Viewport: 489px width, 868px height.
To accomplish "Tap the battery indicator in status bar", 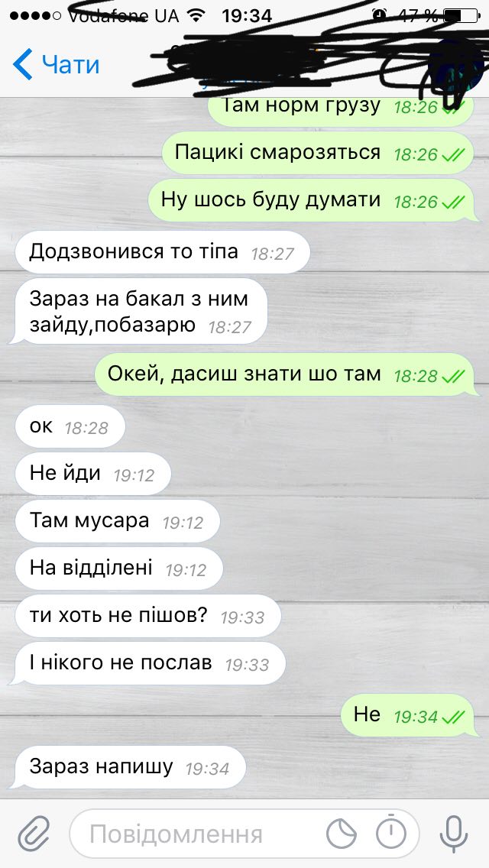I will coord(461,15).
